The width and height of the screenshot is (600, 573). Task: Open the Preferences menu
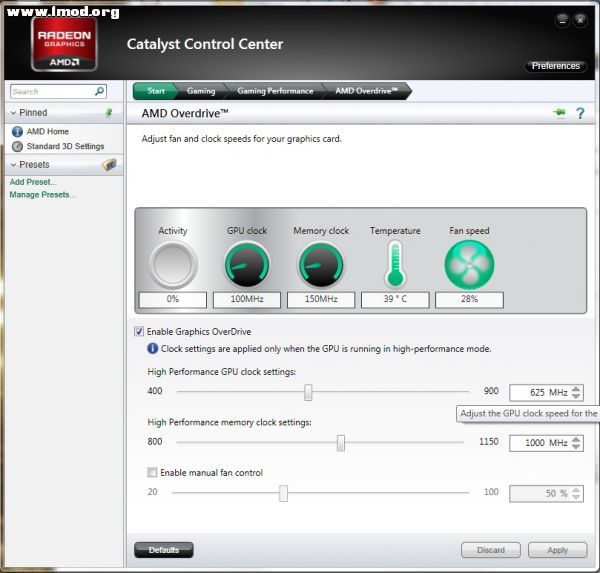click(555, 66)
